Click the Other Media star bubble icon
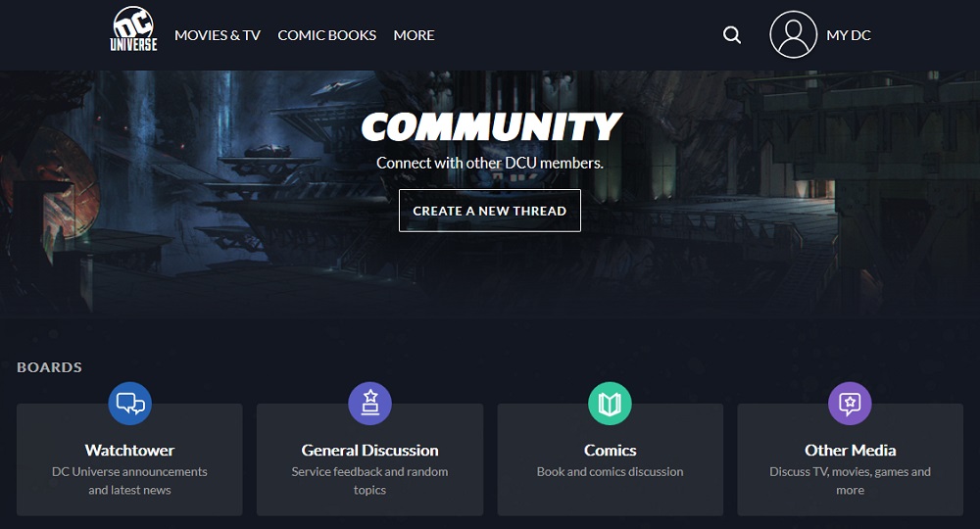980x529 pixels. click(x=850, y=404)
